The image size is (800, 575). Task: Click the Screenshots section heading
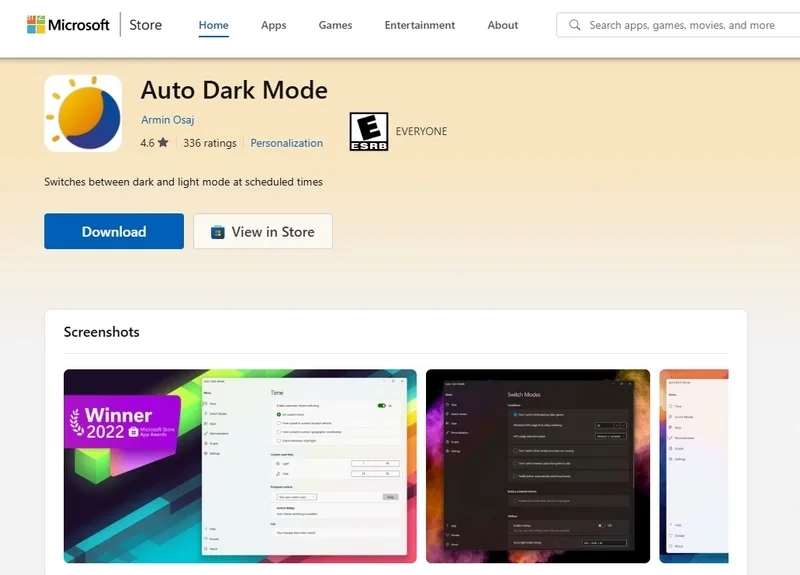pos(102,332)
